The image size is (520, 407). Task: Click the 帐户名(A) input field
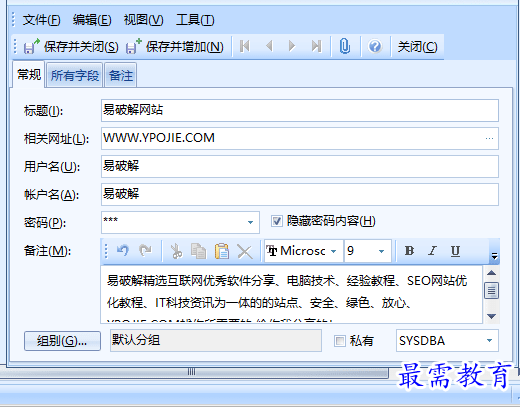coord(300,194)
